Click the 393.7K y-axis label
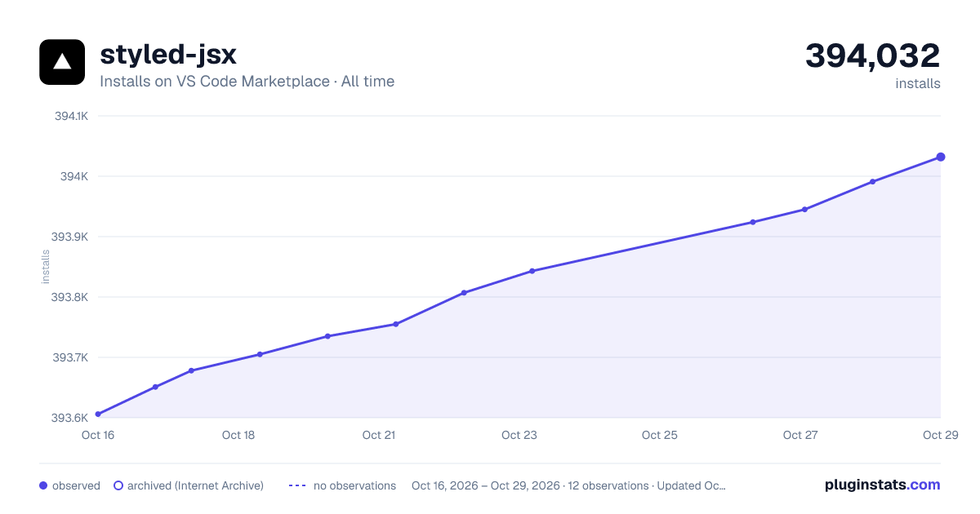The width and height of the screenshot is (980, 514). click(69, 357)
